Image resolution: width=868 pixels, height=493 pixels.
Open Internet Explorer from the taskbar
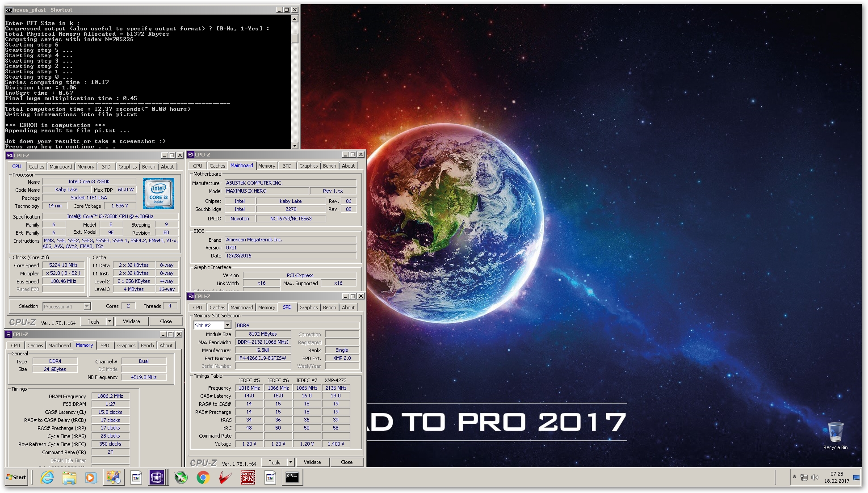(47, 477)
